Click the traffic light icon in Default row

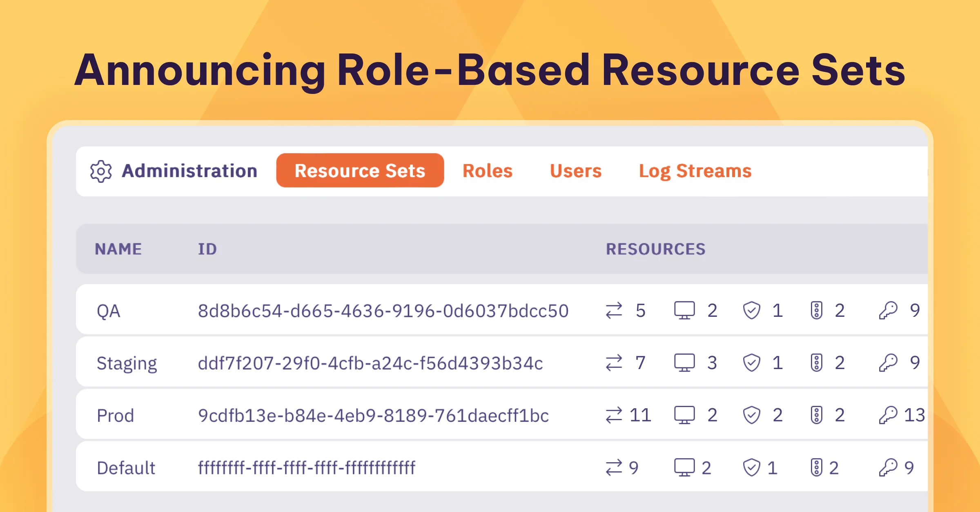pos(817,467)
